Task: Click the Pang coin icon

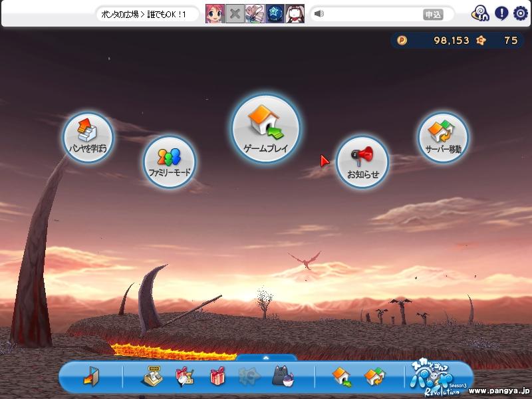Action: [402, 41]
